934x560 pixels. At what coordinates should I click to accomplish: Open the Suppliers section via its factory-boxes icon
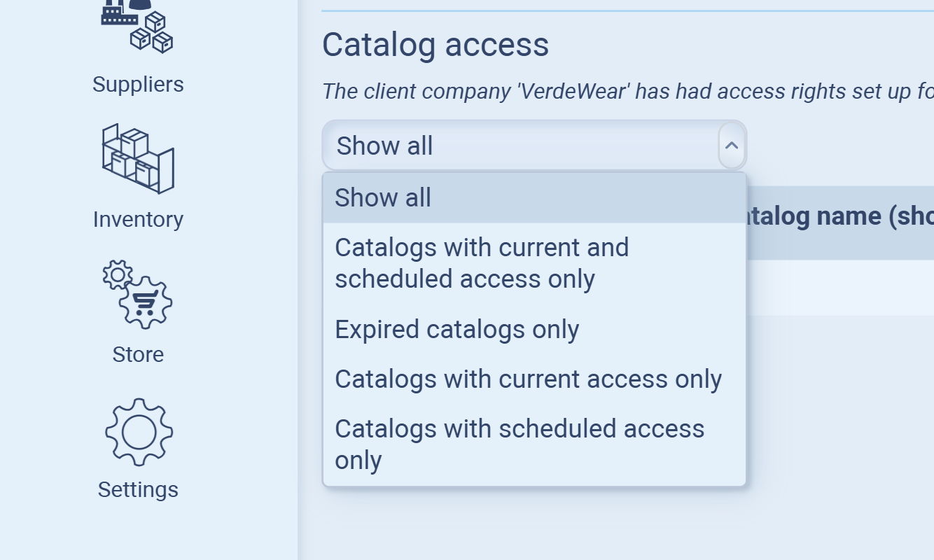tap(137, 28)
